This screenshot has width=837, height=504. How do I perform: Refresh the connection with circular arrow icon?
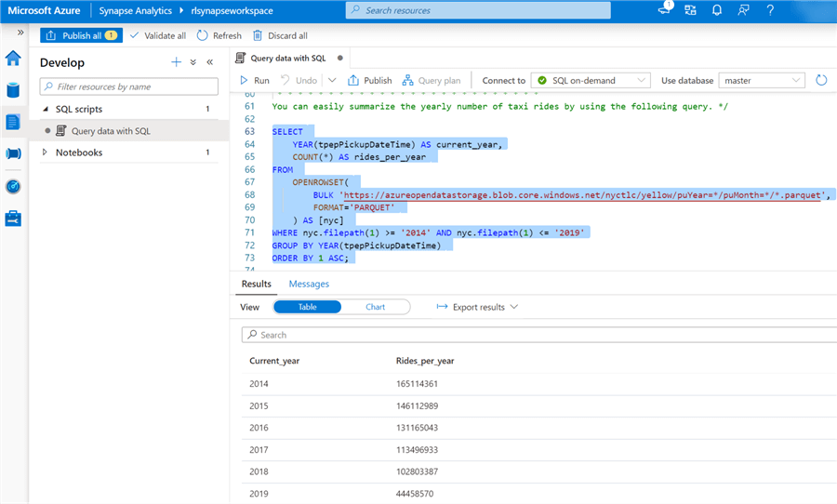pos(821,81)
